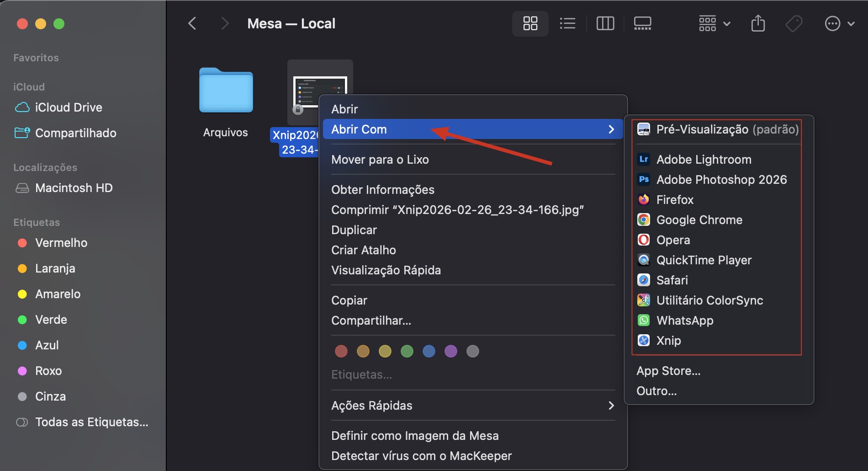Enable column view layout
Viewport: 868px width, 471px height.
605,23
